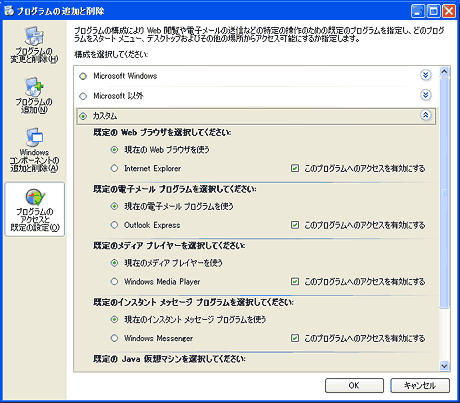Maximize the window from title bar
Viewport: 460px width, 403px height.
pos(433,11)
